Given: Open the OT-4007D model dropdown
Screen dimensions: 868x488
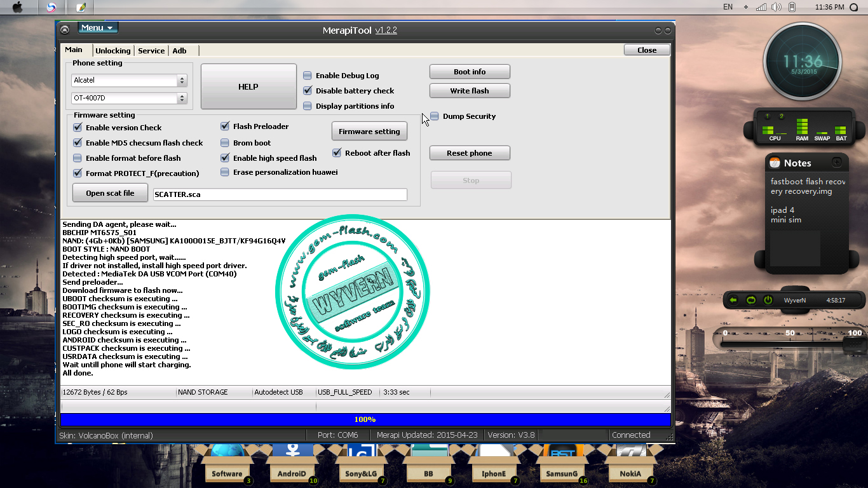Looking at the screenshot, I should [130, 98].
